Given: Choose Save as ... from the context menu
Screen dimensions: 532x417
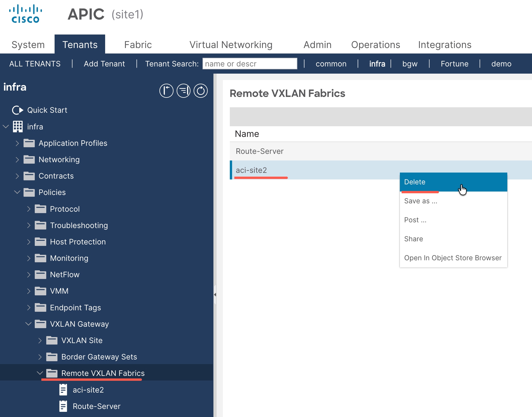Looking at the screenshot, I should point(453,201).
